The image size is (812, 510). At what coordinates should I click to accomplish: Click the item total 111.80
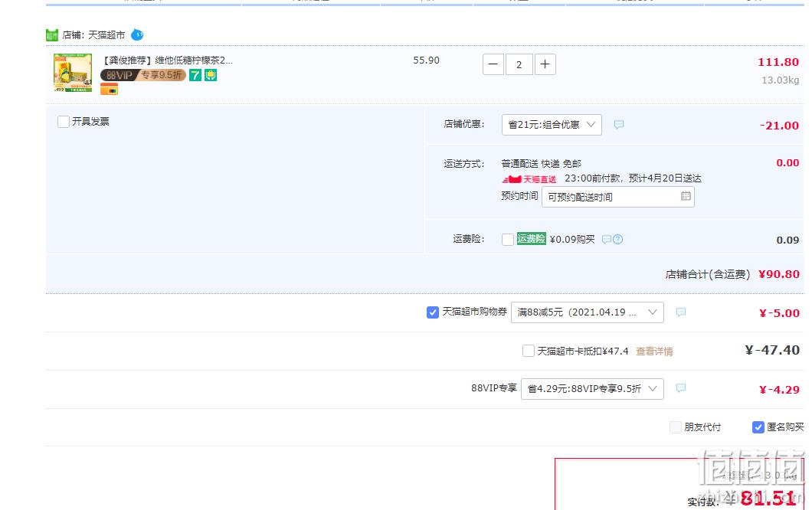point(778,62)
